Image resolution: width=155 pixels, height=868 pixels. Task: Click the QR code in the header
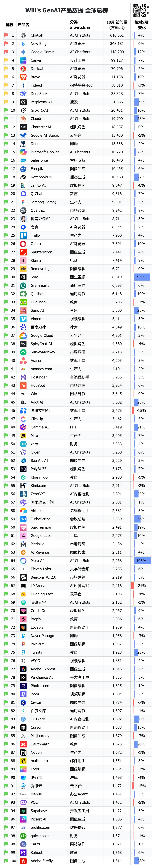139,10
